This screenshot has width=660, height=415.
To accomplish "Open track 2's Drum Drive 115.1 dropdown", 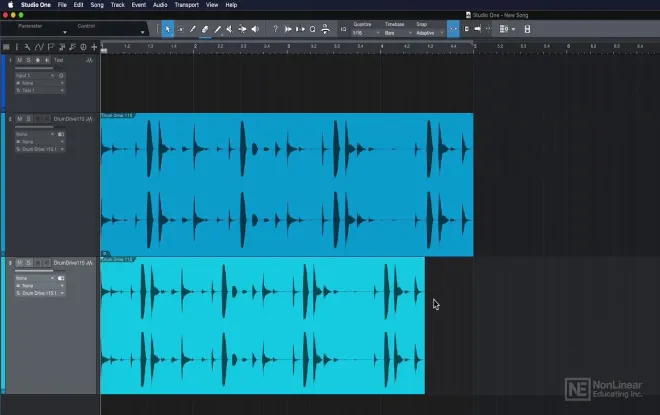I will (40, 149).
